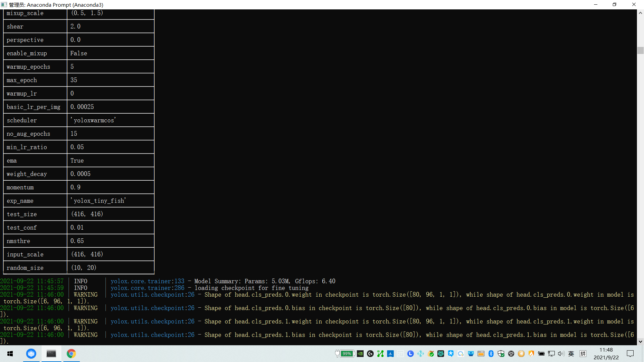
Task: Click the 'test_conf' cell
Action: coord(35,228)
